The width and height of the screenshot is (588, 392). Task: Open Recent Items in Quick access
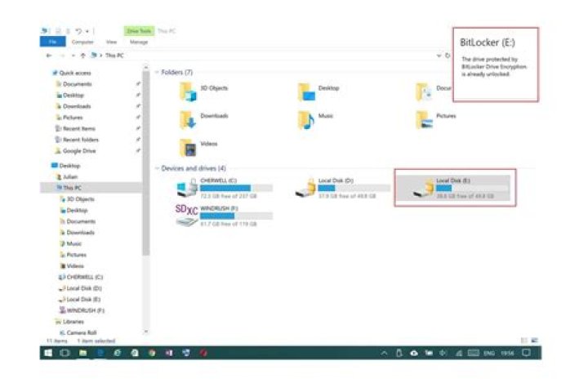coord(78,129)
